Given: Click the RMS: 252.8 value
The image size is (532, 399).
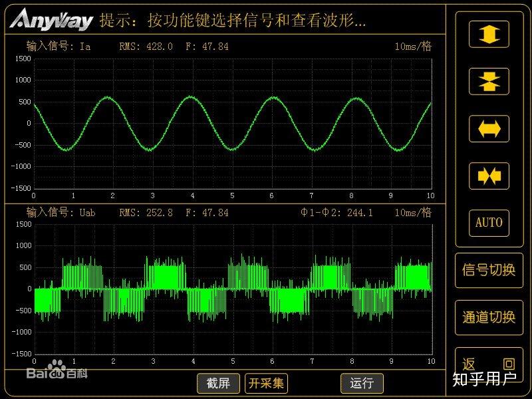Looking at the screenshot, I should coord(146,213).
